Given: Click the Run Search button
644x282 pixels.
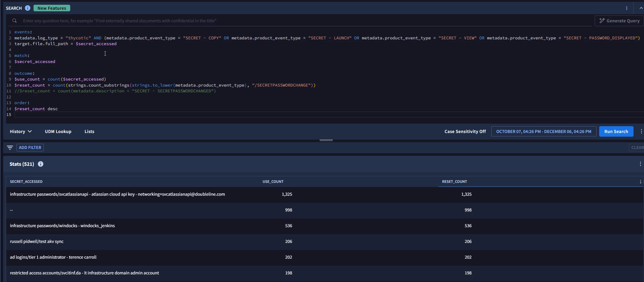Looking at the screenshot, I should click(x=616, y=131).
